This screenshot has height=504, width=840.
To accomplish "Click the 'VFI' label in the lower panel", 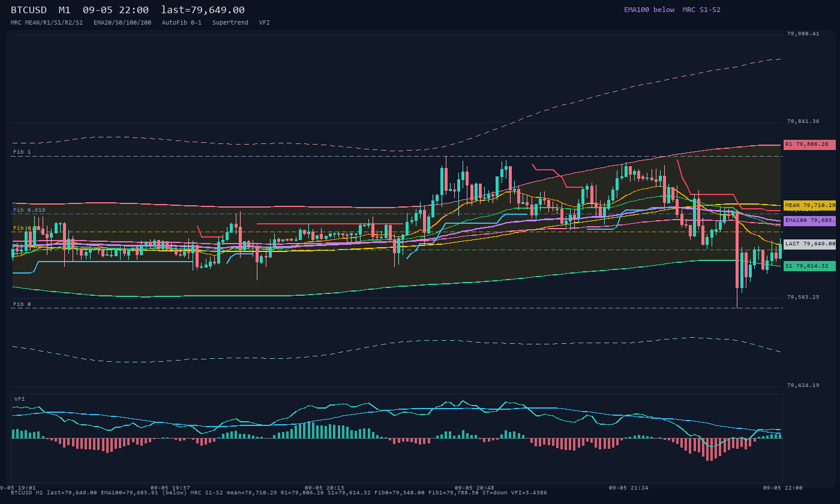I will point(20,399).
